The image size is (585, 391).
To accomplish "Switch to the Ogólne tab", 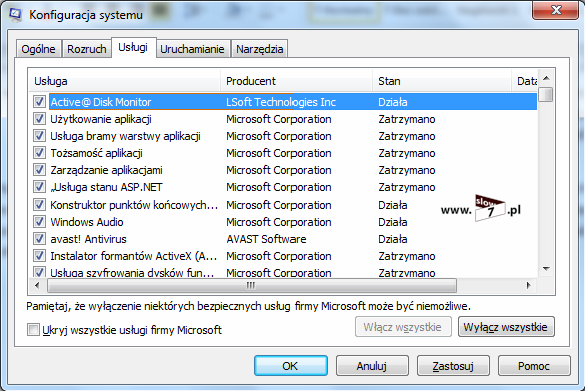I will (x=38, y=49).
